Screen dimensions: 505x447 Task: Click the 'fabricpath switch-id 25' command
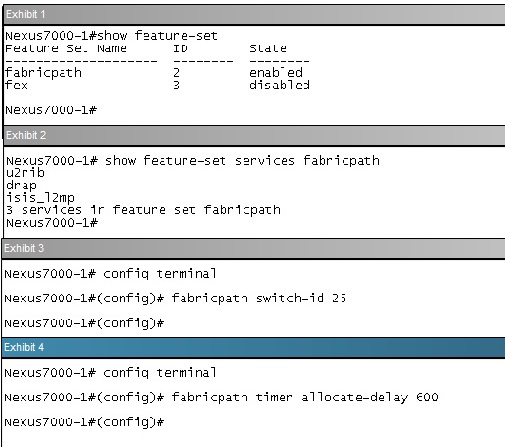click(x=259, y=298)
